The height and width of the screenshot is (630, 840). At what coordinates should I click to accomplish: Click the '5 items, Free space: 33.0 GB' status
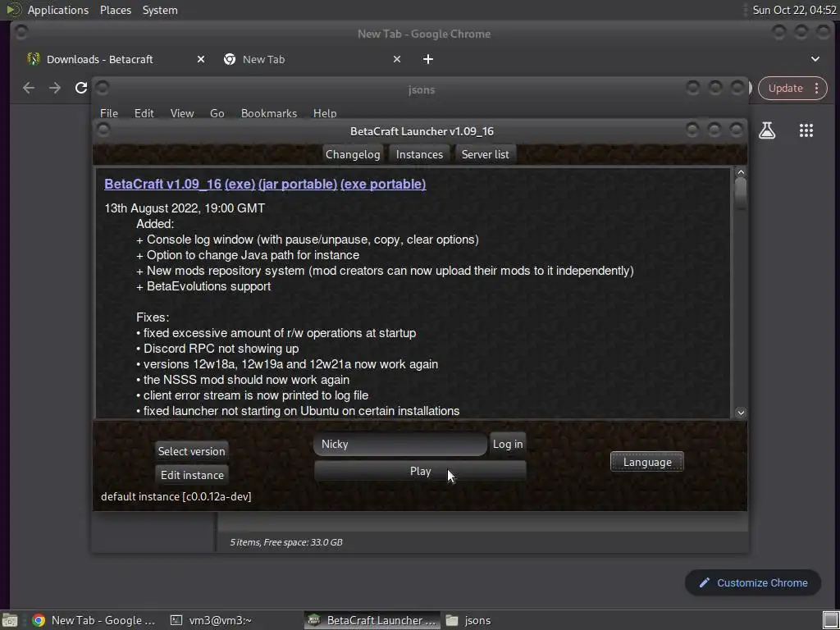(x=286, y=542)
